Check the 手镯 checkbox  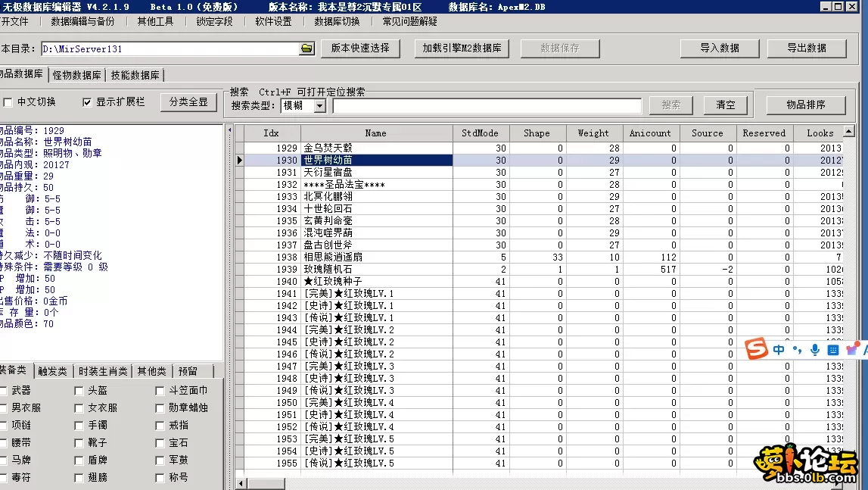point(79,426)
